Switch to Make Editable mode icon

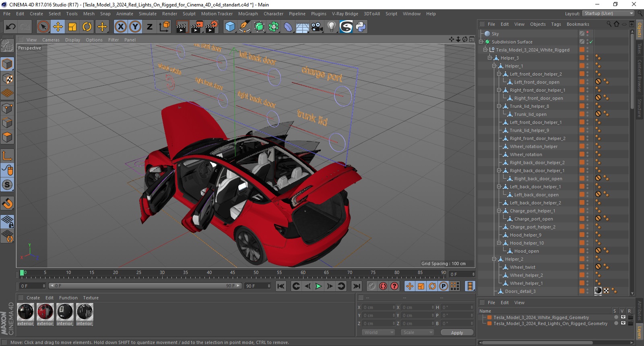[7, 46]
